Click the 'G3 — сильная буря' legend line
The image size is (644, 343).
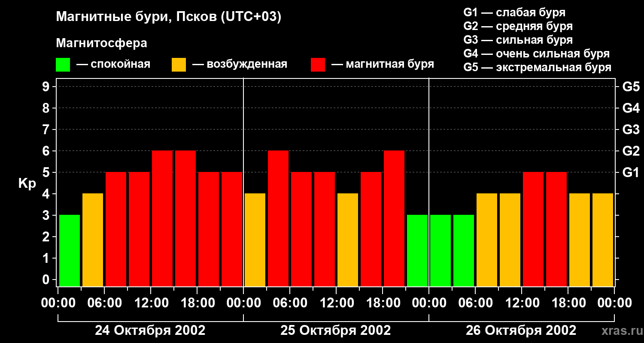518,40
